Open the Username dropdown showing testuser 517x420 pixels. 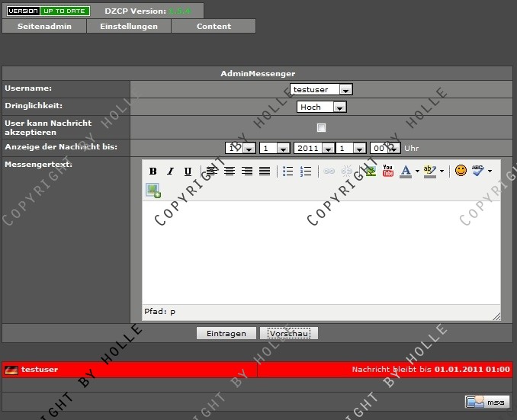321,89
